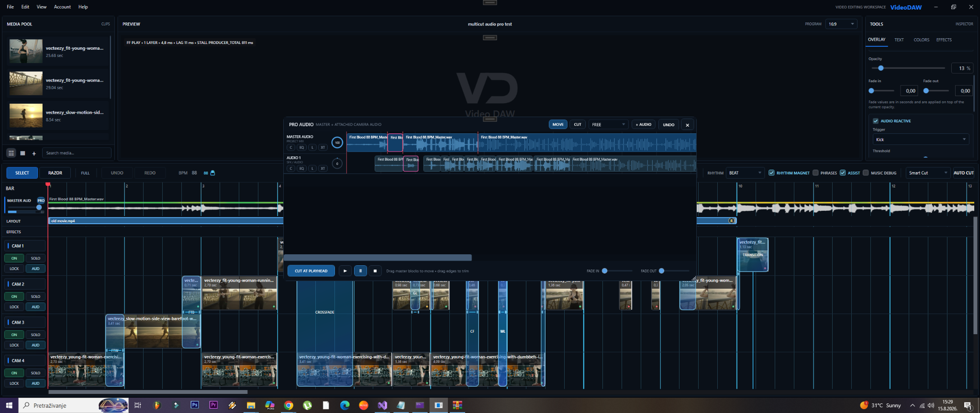Open the Smart Cut dropdown
Viewport: 980px width, 413px height.
point(928,173)
